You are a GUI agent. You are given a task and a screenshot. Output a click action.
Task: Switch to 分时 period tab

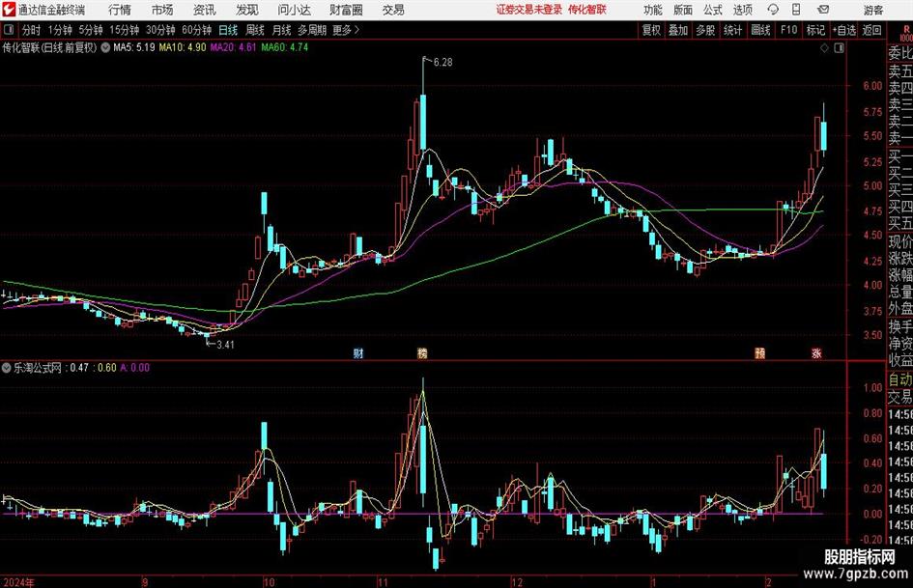(x=32, y=30)
